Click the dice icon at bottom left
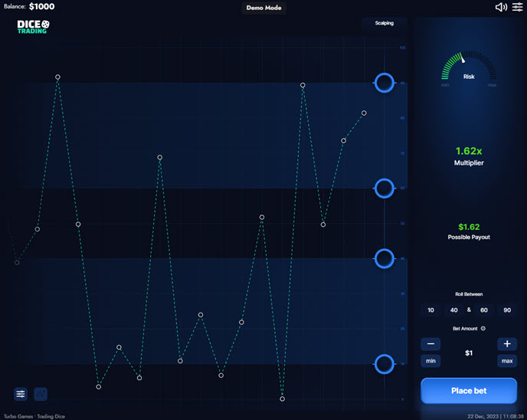527x420 pixels. tap(41, 393)
